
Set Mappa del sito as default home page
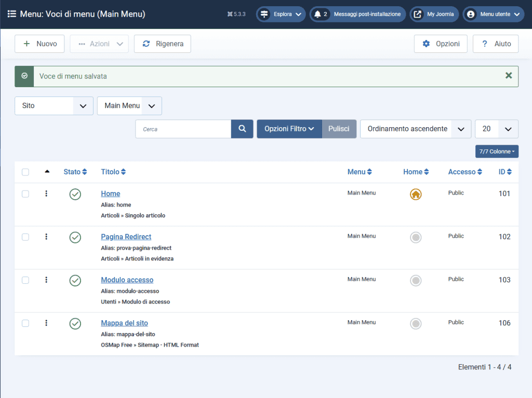(x=416, y=323)
